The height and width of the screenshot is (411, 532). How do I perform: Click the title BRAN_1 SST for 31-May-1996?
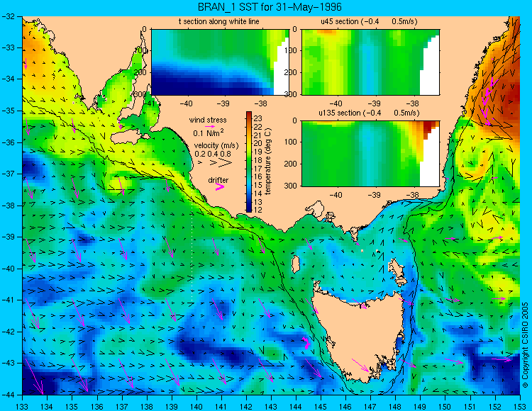(270, 7)
